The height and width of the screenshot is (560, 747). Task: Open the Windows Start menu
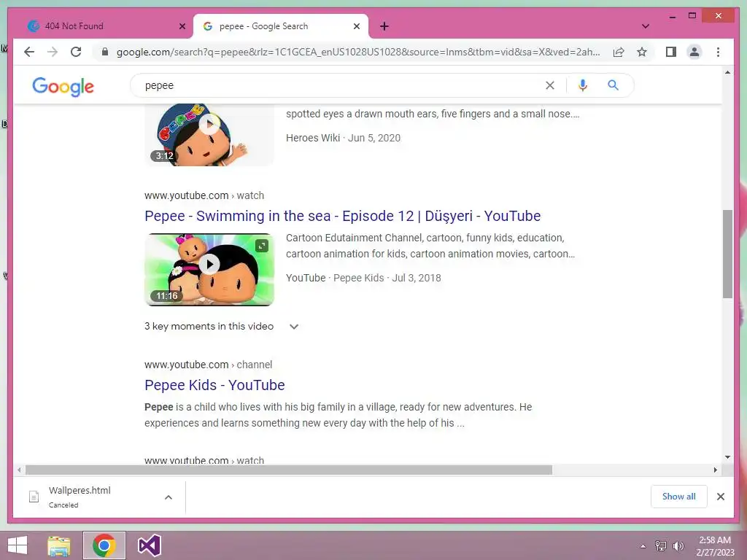coord(18,545)
